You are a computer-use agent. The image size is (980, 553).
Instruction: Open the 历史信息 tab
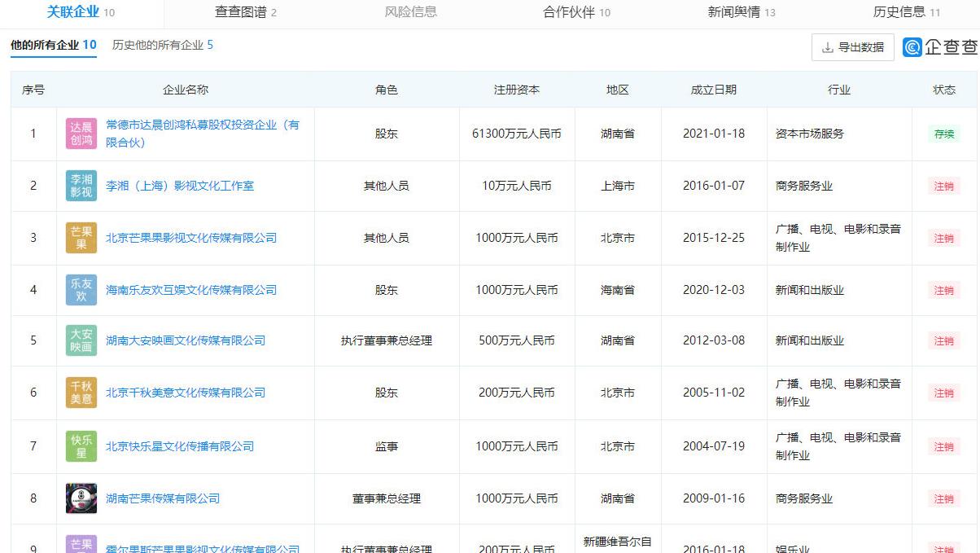pos(907,12)
